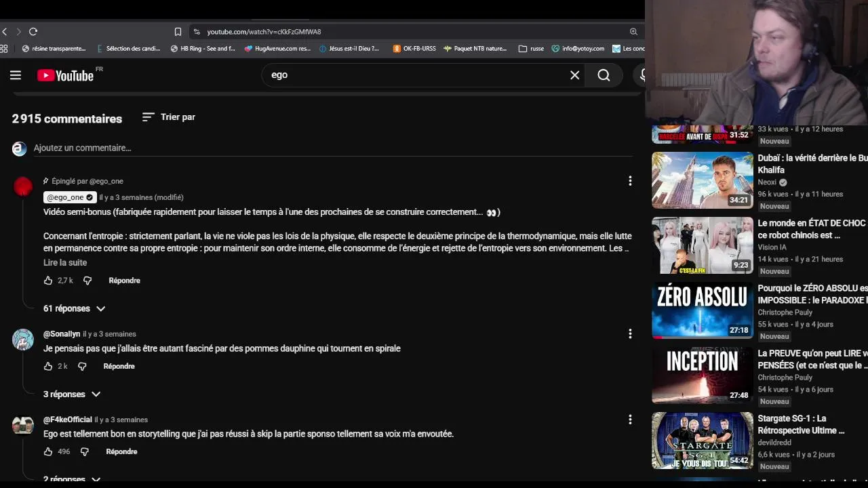Click @F4keOfficial avatar
868x488 pixels.
tap(23, 425)
